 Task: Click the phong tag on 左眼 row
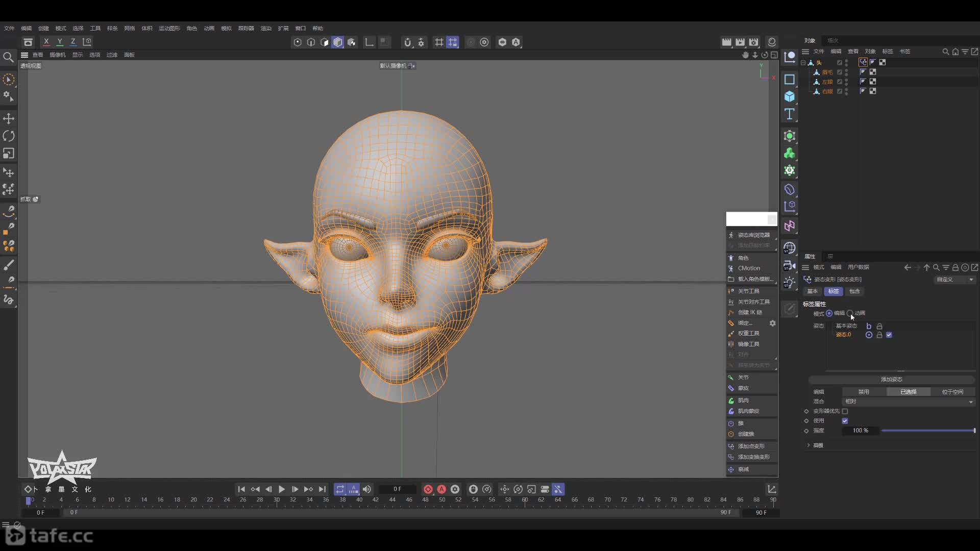863,82
